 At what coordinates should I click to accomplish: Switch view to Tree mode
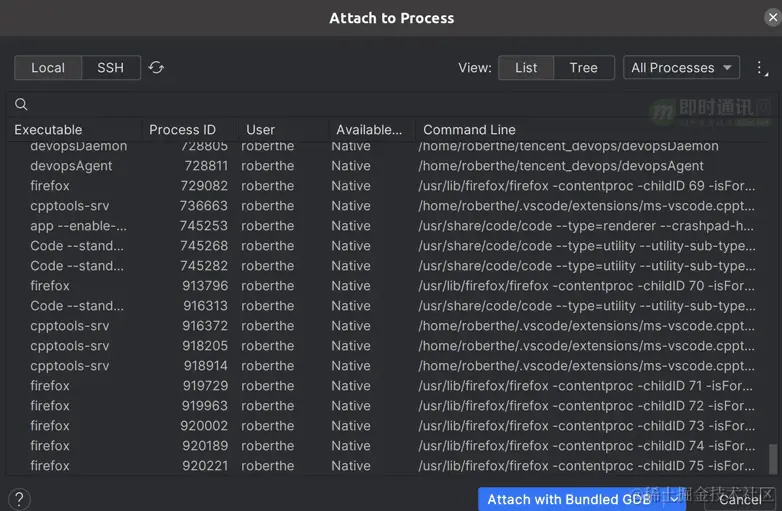click(583, 68)
